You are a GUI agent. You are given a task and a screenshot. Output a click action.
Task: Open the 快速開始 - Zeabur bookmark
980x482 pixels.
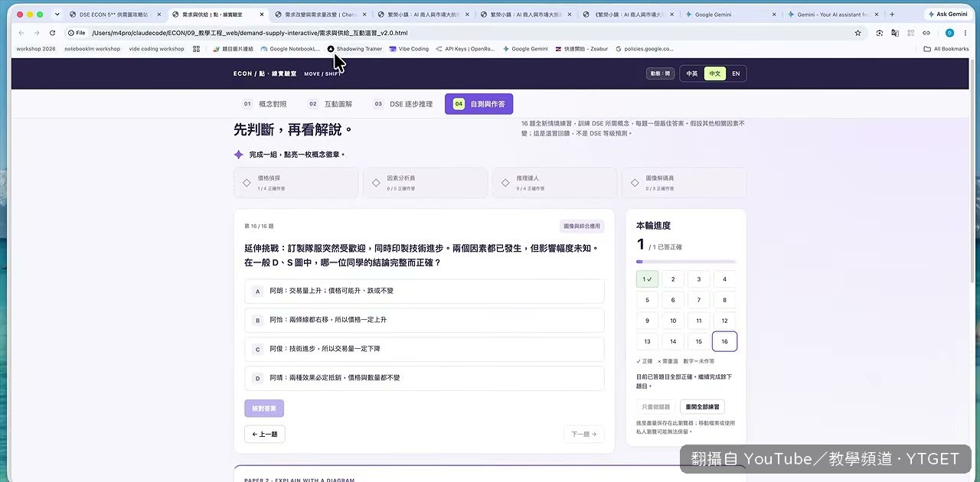[582, 48]
